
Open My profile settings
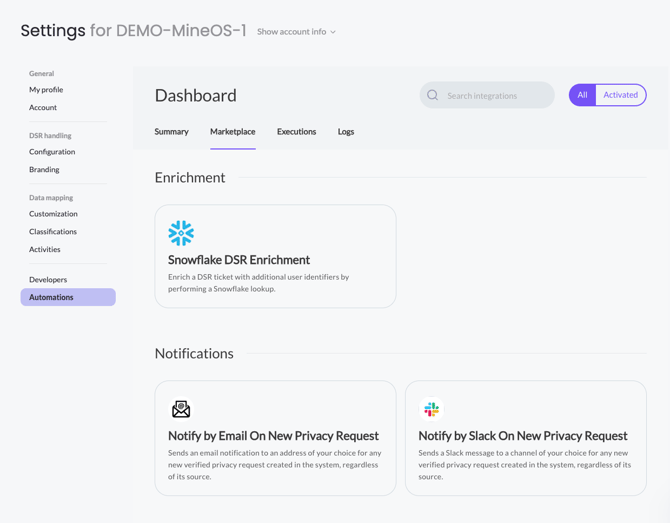point(46,90)
